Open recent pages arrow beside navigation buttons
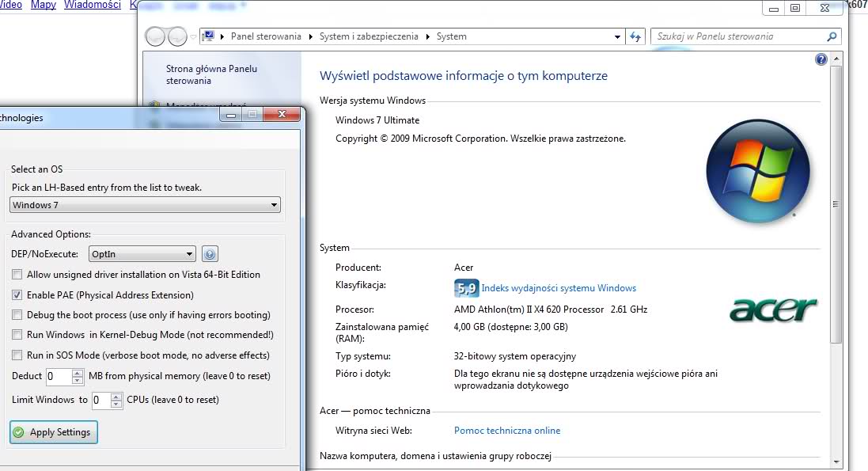Image resolution: width=868 pixels, height=471 pixels. pos(193,37)
